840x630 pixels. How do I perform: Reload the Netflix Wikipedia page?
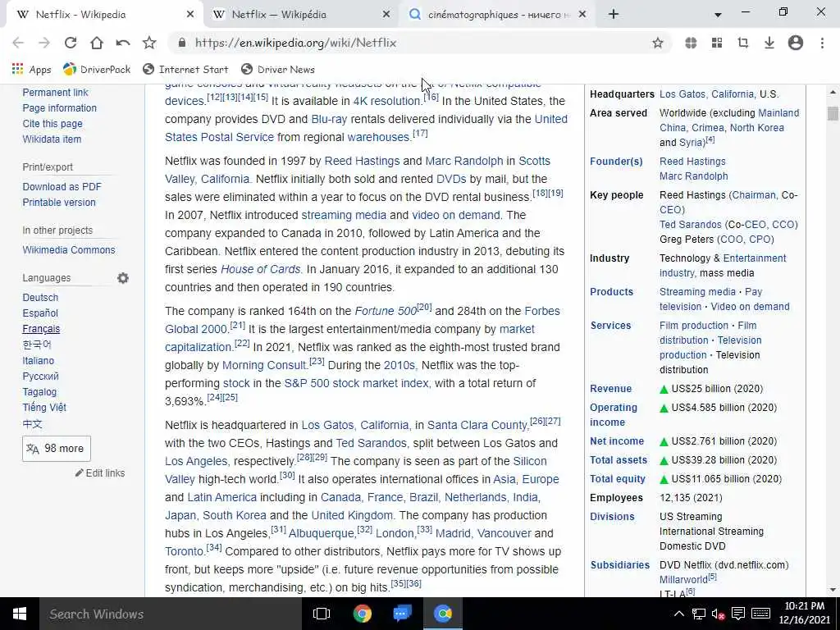(71, 43)
